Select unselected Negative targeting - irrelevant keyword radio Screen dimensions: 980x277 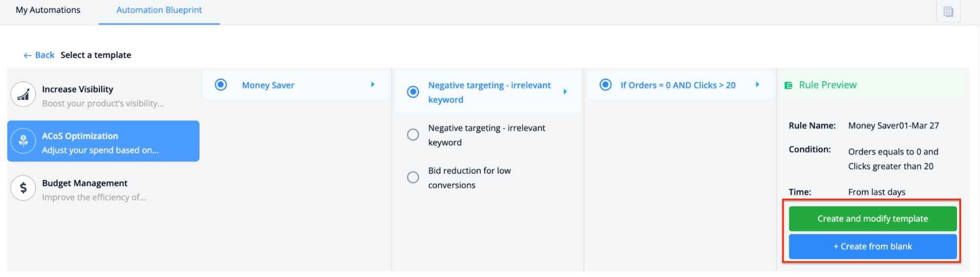[x=413, y=134]
